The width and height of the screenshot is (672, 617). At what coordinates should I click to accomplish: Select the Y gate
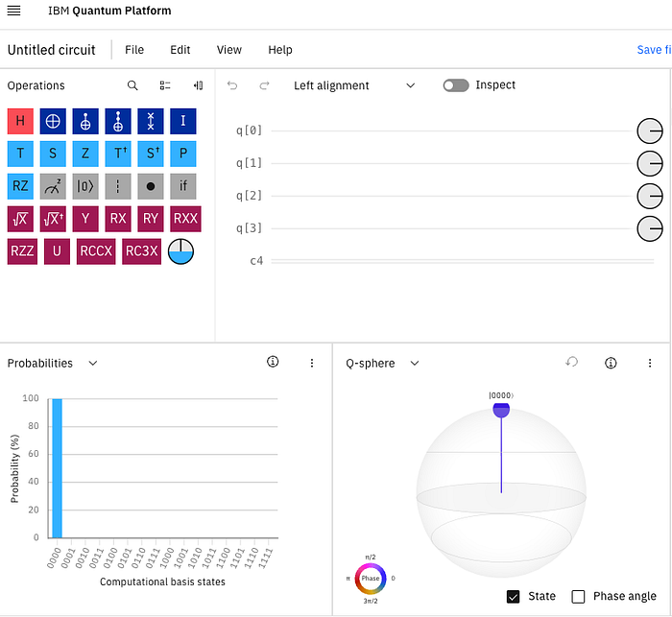(85, 219)
